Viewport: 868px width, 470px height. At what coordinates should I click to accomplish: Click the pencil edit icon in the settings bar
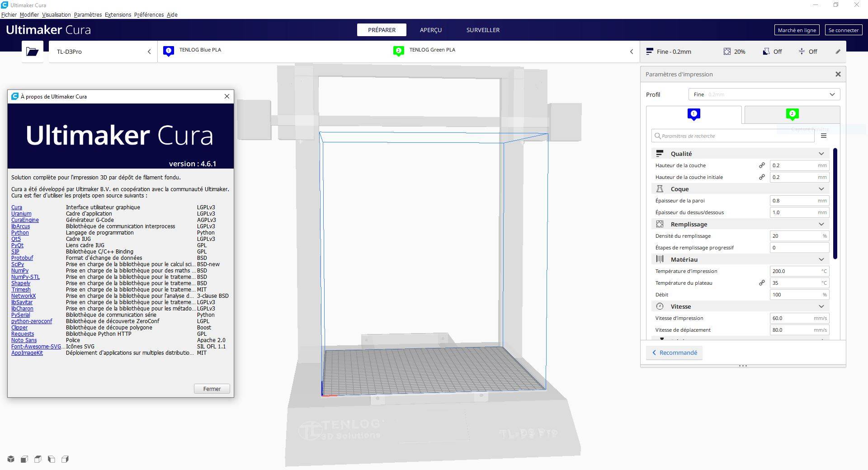coord(838,52)
